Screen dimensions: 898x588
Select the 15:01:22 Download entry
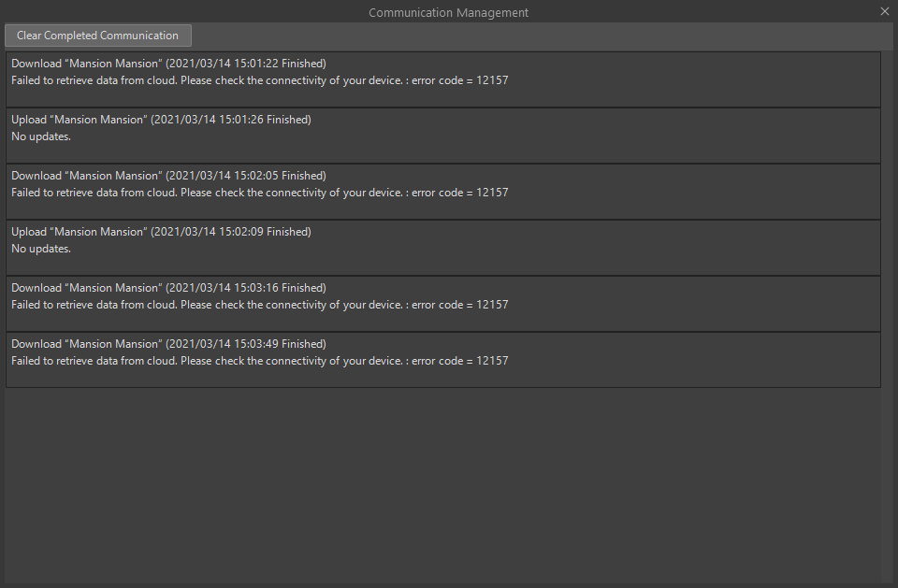coord(442,79)
